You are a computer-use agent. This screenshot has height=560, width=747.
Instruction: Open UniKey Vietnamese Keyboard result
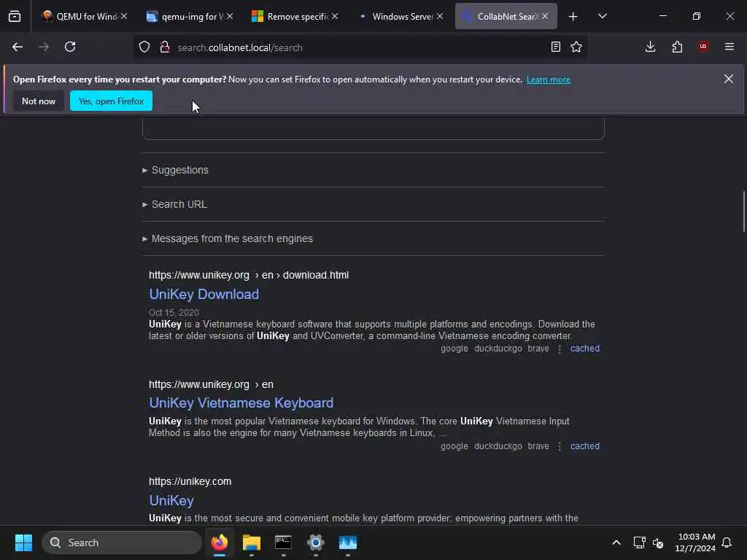241,402
